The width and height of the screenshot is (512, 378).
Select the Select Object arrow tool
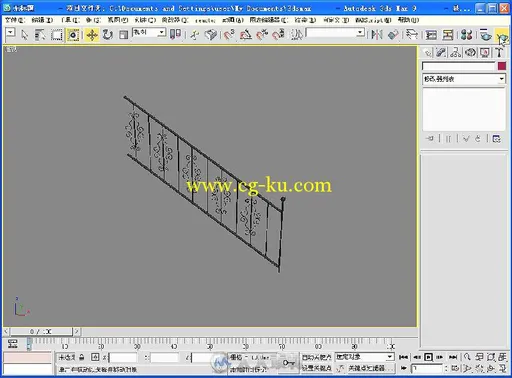(24, 35)
